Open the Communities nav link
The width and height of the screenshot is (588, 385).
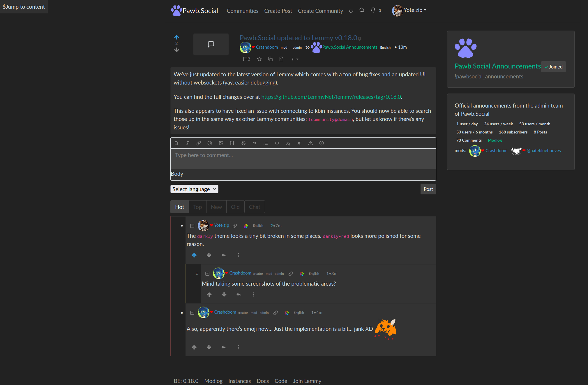click(243, 11)
